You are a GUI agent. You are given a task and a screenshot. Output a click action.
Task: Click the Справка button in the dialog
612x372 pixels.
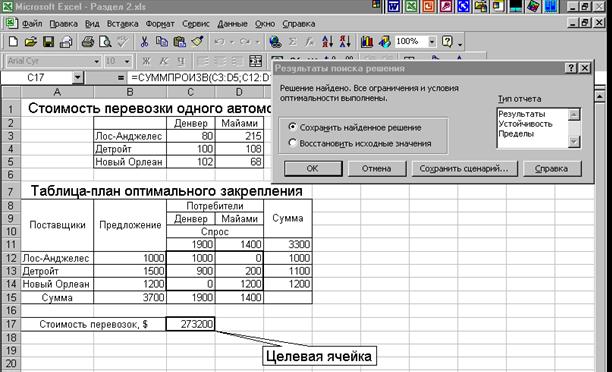552,169
